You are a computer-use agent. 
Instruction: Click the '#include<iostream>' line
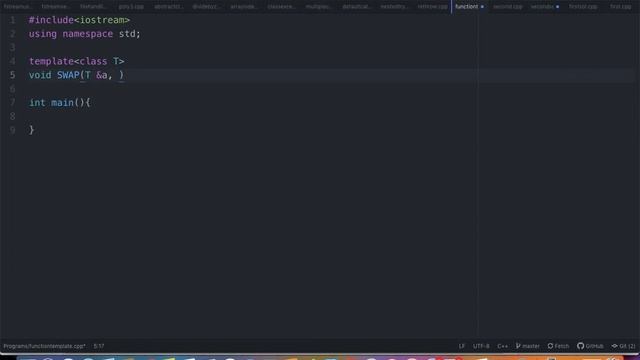click(x=79, y=20)
